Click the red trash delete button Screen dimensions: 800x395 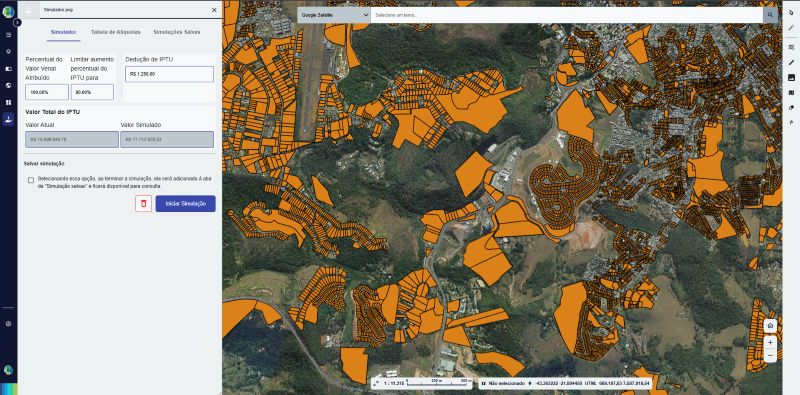(143, 204)
